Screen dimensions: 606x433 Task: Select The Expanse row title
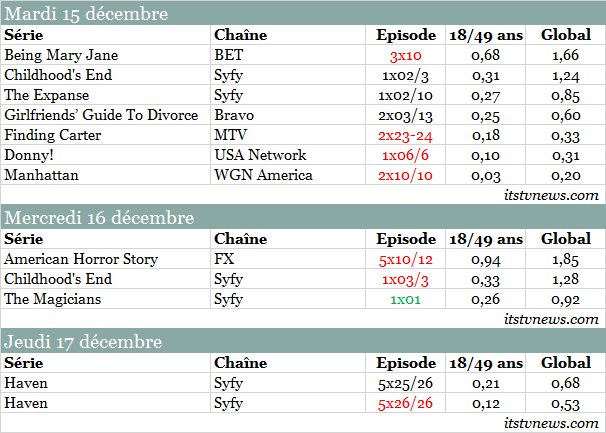46,95
